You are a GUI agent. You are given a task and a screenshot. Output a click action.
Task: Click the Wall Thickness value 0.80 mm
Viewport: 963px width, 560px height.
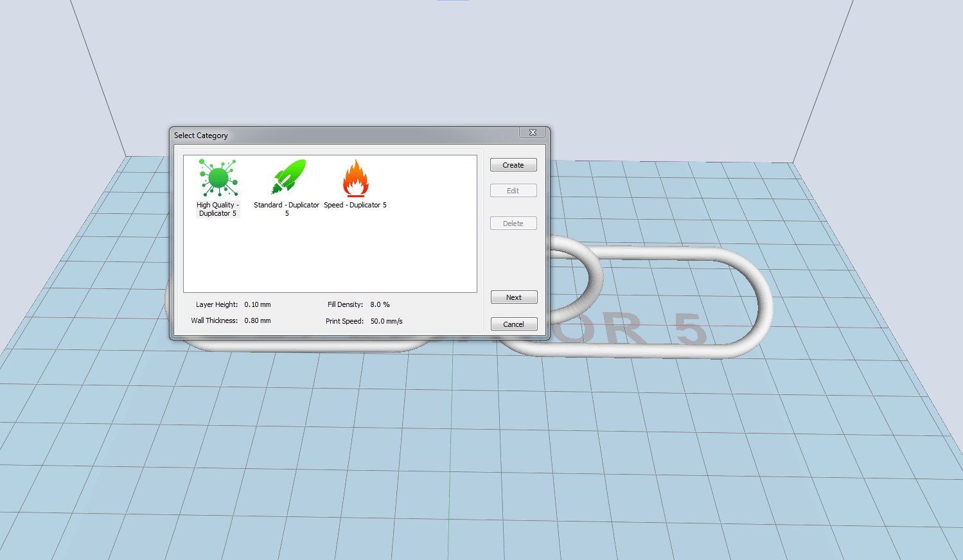(x=258, y=320)
